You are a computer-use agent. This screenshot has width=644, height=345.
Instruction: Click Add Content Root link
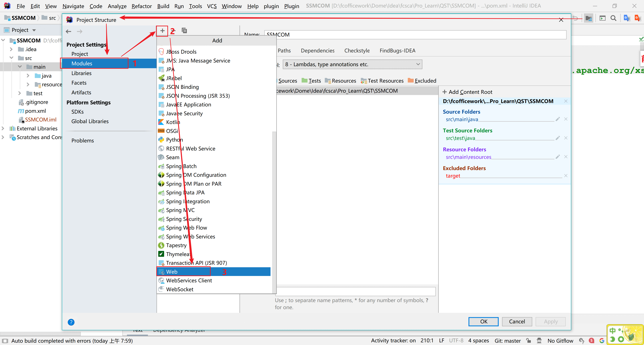pos(467,92)
